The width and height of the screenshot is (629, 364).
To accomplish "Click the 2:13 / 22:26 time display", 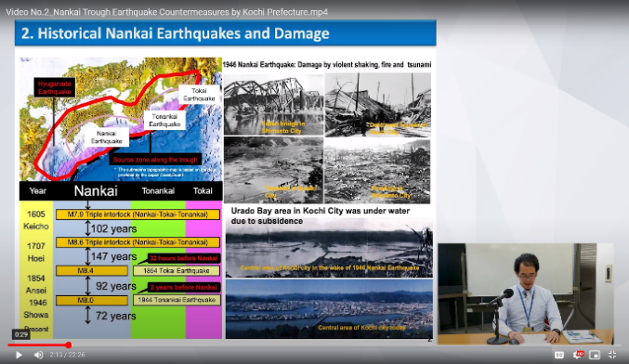I will point(68,355).
